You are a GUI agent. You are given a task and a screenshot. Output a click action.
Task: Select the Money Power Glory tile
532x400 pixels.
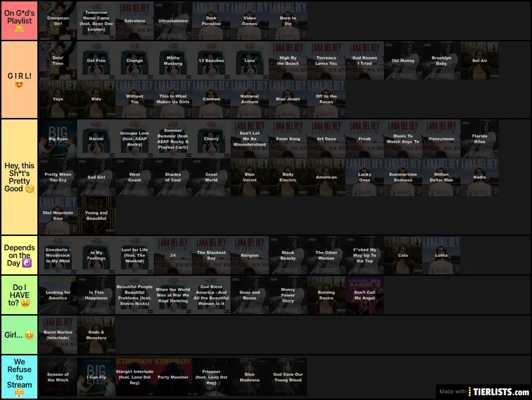(x=288, y=295)
